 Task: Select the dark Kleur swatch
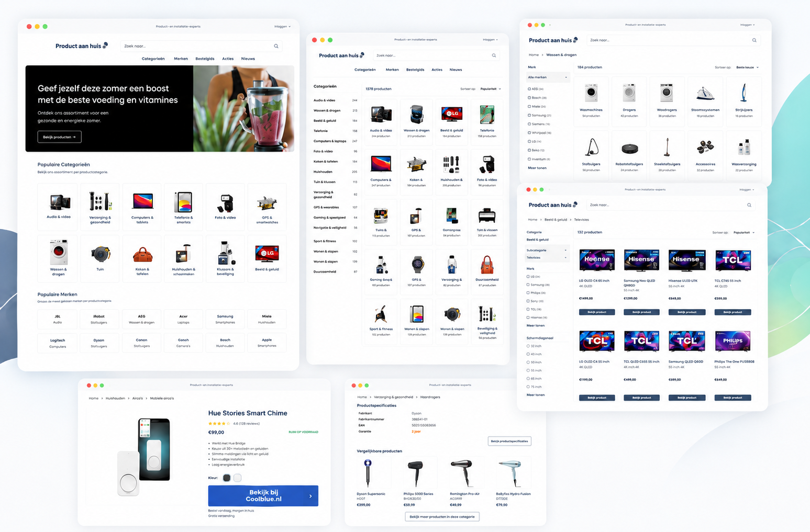[227, 478]
